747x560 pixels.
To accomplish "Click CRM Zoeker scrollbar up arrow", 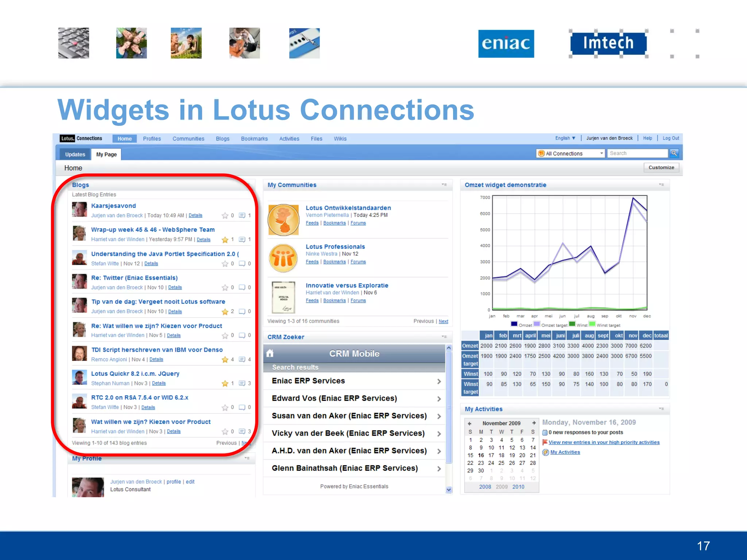I will coord(449,348).
